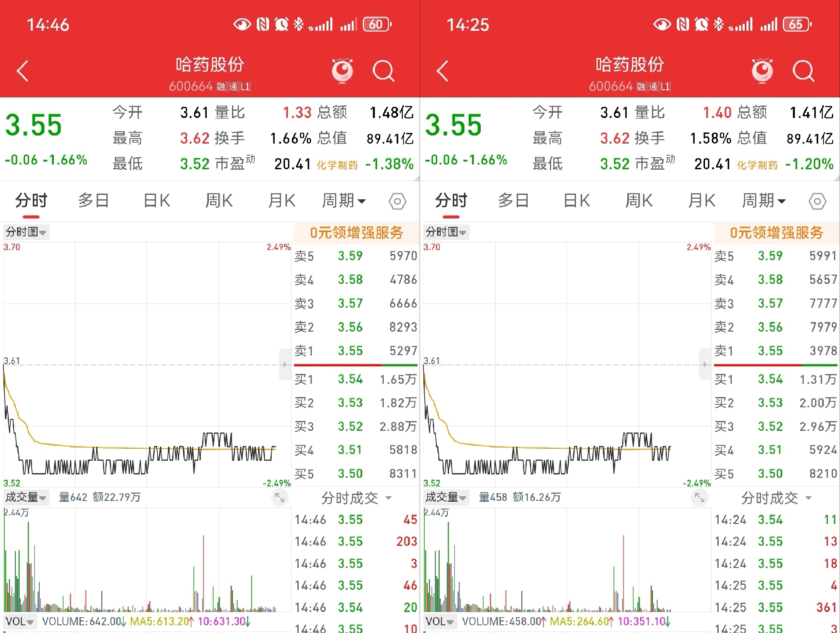This screenshot has width=840, height=633.
Task: Tap mascot assistant icon on left screen
Action: coord(343,71)
